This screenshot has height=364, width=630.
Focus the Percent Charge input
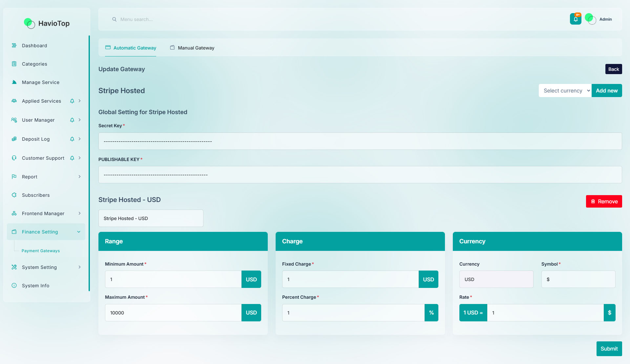353,313
